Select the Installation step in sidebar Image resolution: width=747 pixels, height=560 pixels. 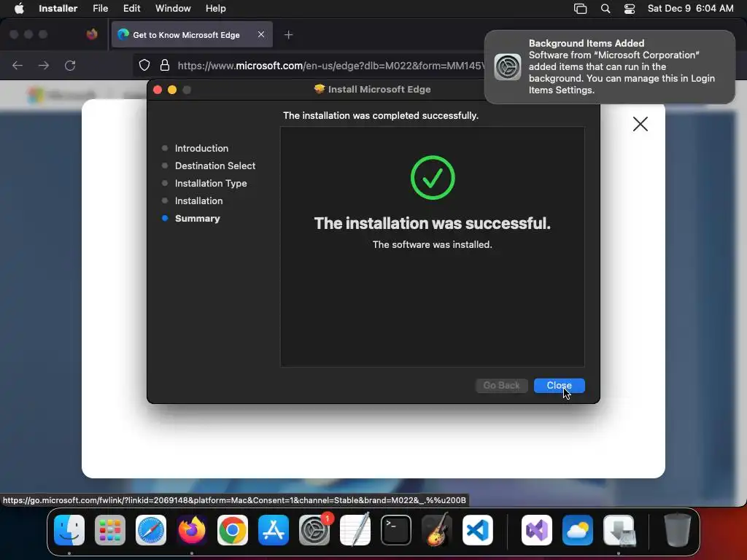click(198, 201)
